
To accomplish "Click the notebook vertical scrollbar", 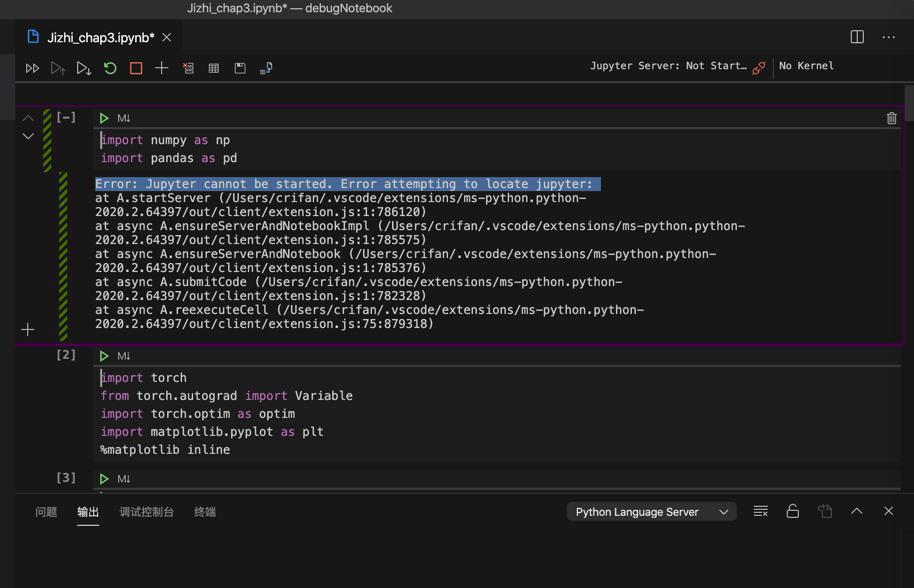I will [x=909, y=103].
